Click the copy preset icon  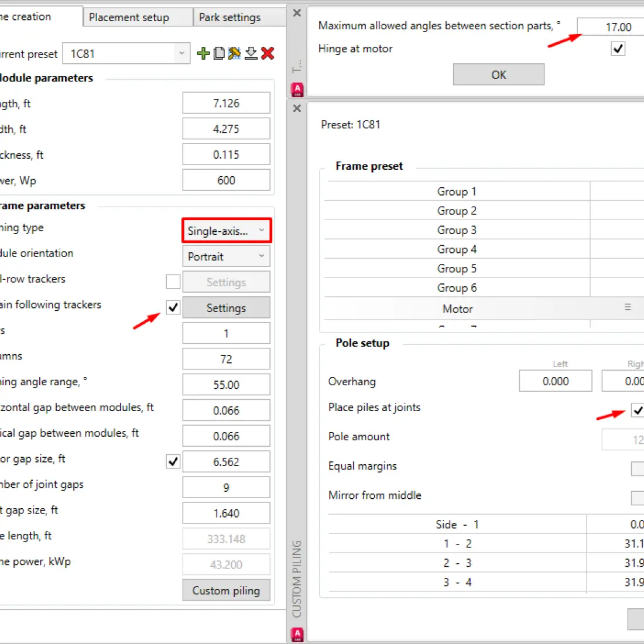pyautogui.click(x=219, y=54)
